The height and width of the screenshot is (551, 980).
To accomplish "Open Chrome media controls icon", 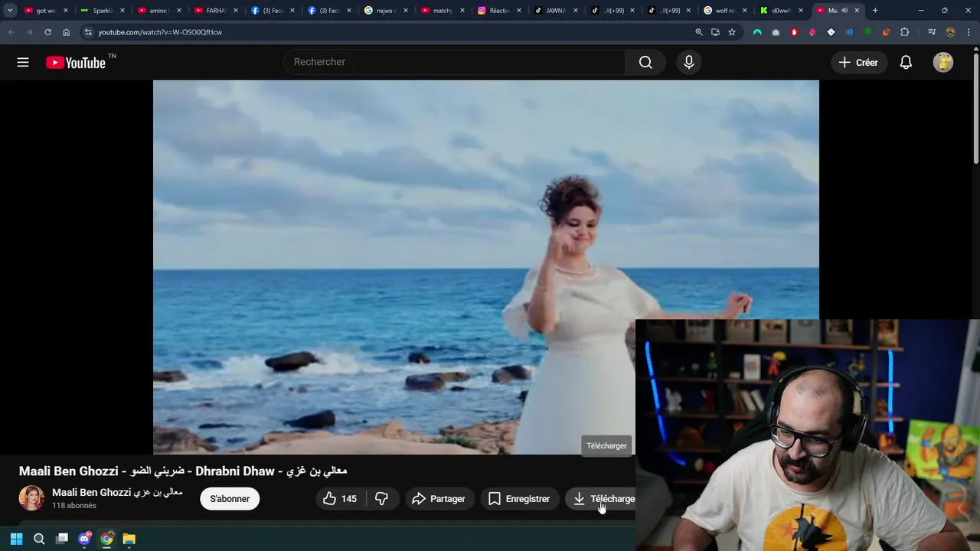I will click(x=932, y=32).
